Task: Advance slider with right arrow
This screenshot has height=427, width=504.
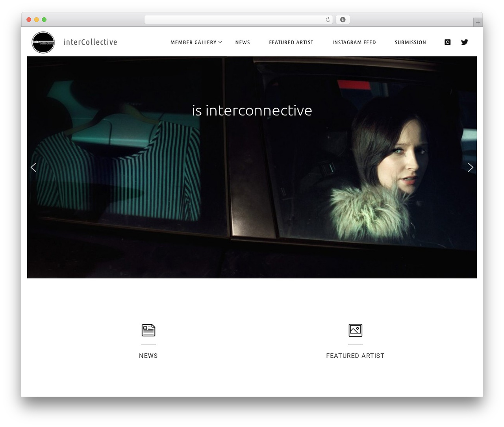Action: (x=470, y=167)
